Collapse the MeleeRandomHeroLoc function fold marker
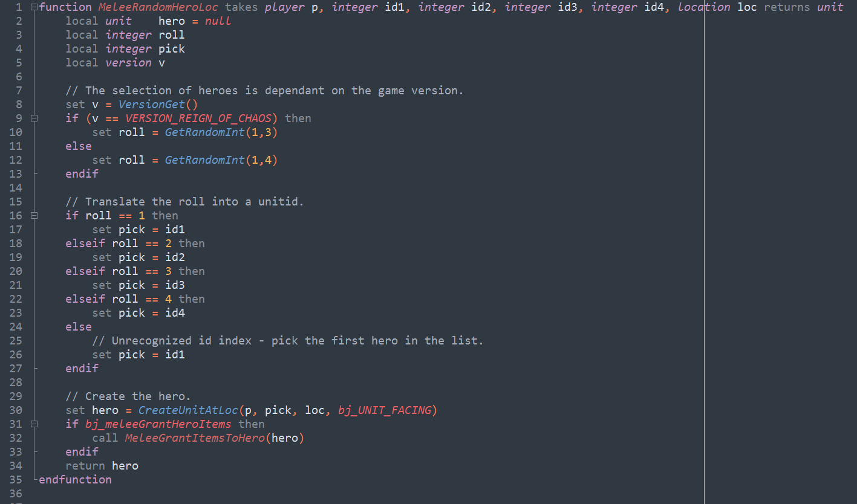857x504 pixels. 34,7
